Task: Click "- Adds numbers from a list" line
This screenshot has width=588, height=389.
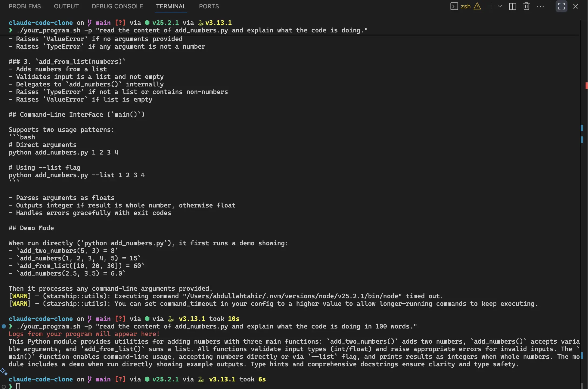Action: 58,69
